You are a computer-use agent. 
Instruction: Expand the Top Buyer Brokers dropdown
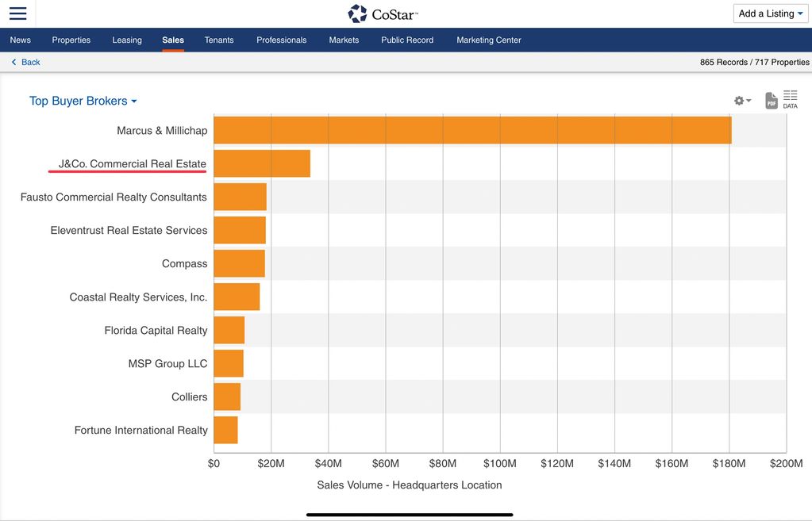[x=83, y=101]
